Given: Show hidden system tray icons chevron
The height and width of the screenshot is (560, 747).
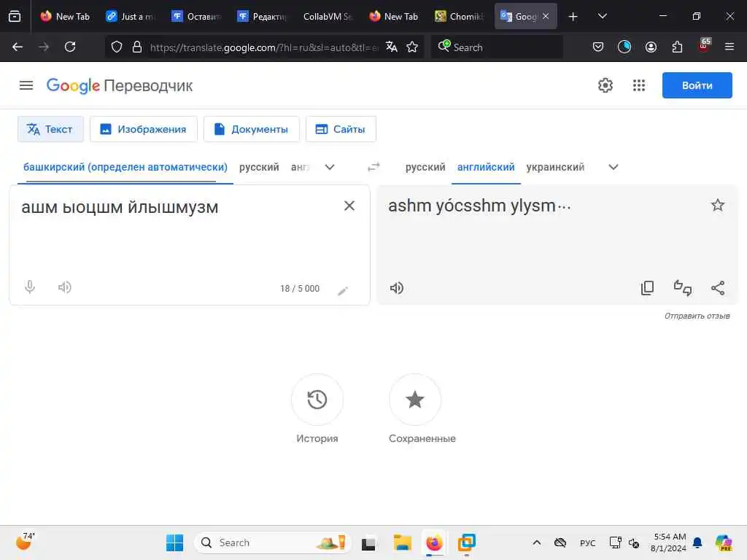Looking at the screenshot, I should click(536, 542).
